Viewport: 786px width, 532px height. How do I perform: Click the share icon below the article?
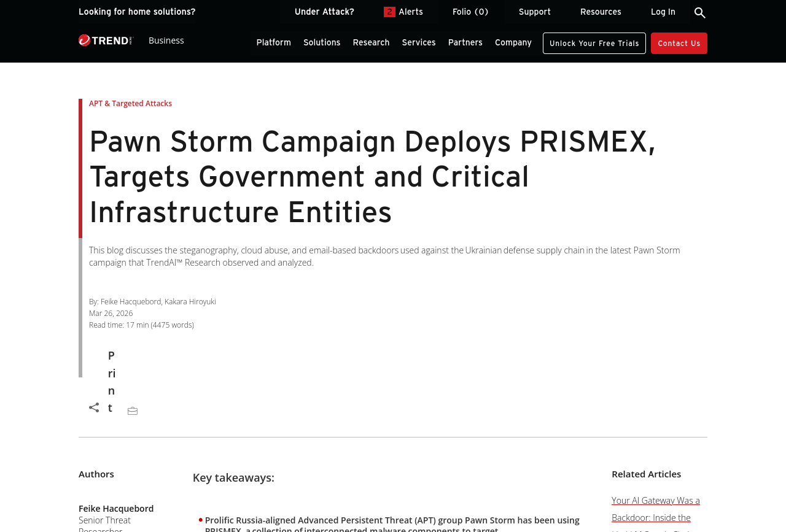(x=94, y=407)
